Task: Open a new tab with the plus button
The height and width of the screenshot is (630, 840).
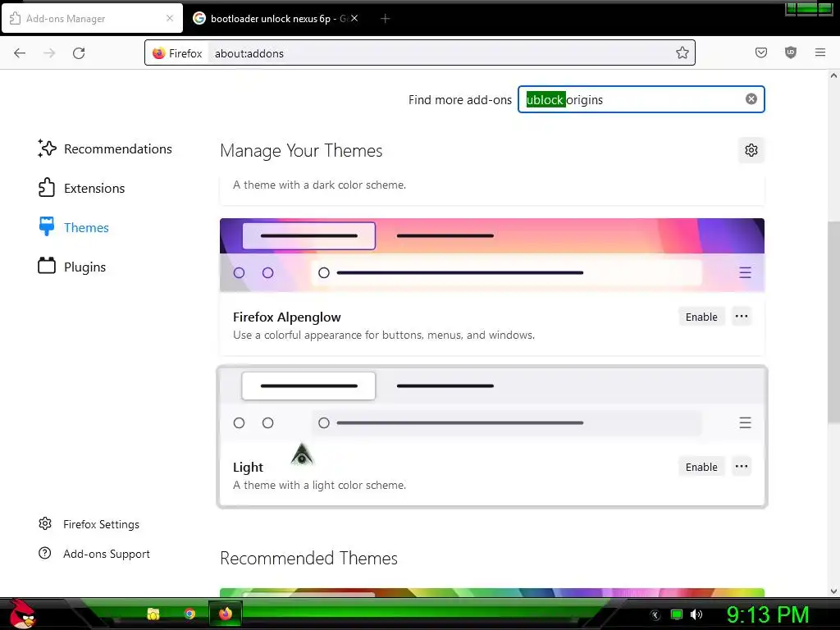Action: [x=385, y=19]
